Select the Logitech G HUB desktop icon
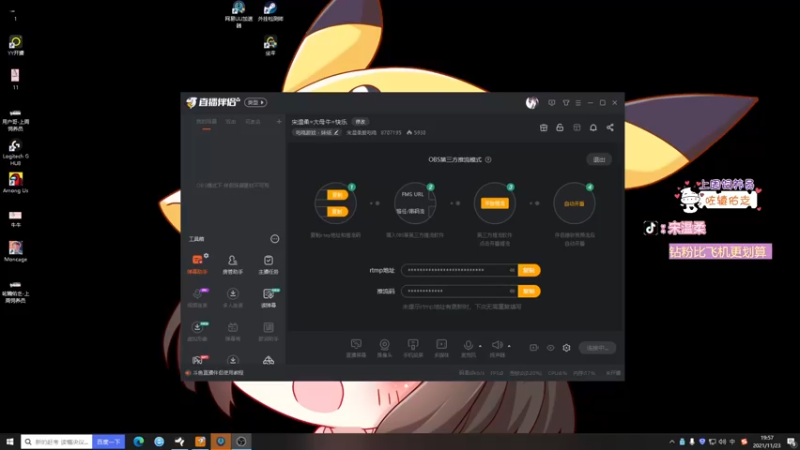The image size is (800, 450). point(15,152)
